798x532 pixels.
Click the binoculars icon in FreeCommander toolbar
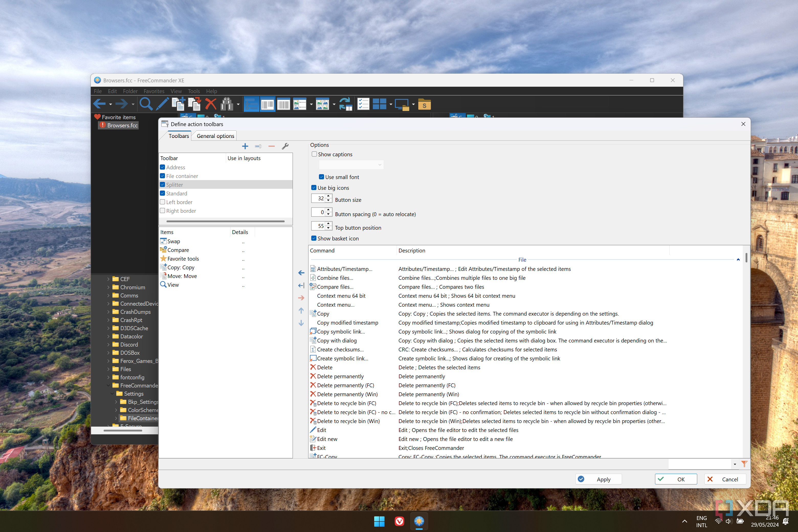tap(227, 104)
